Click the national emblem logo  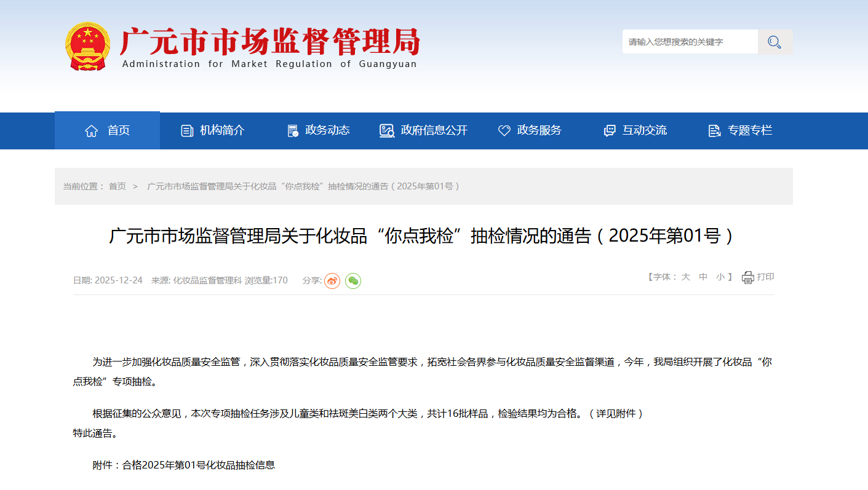(88, 47)
